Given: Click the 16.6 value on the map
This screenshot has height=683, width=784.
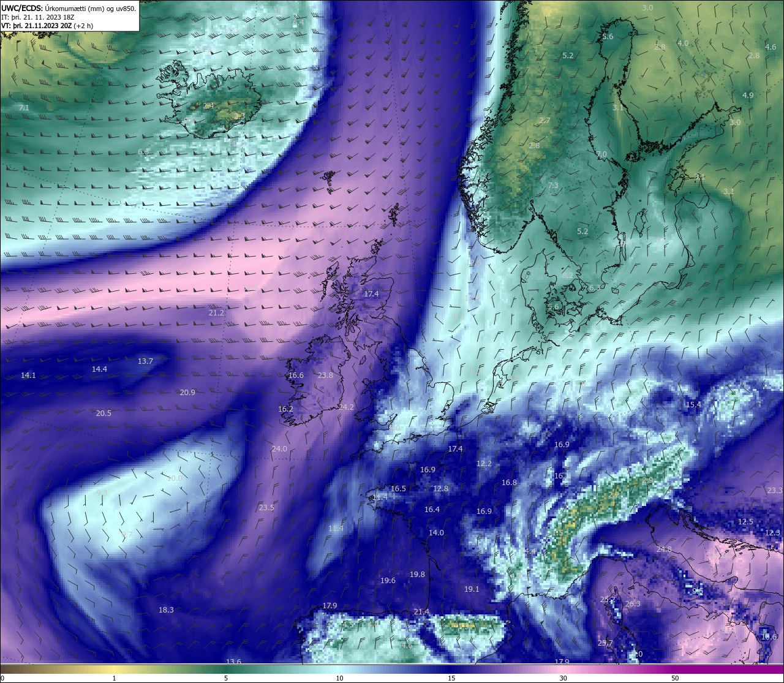Looking at the screenshot, I should [x=296, y=375].
